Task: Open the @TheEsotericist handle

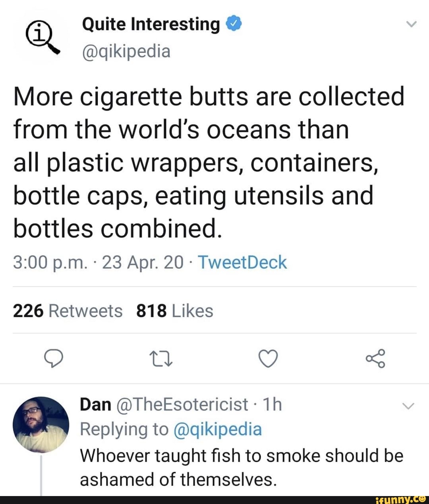Action: (x=182, y=405)
